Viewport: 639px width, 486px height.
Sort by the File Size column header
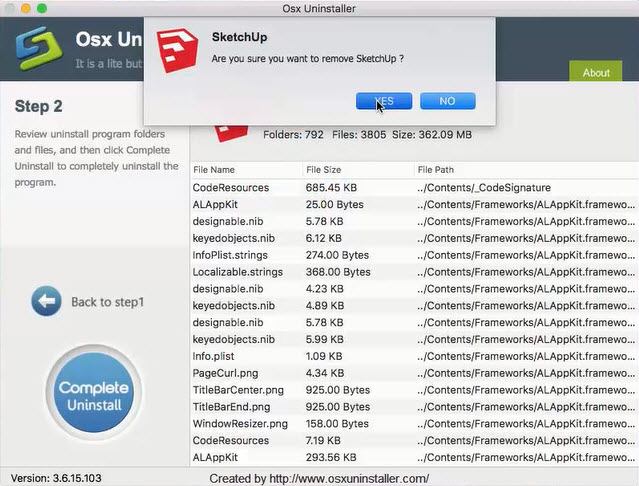[x=323, y=170]
